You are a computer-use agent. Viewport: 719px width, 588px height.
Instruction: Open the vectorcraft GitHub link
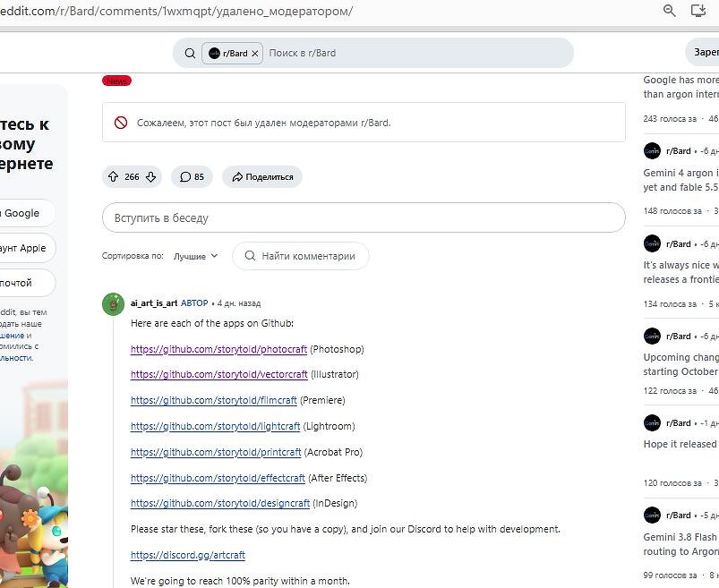pos(219,374)
